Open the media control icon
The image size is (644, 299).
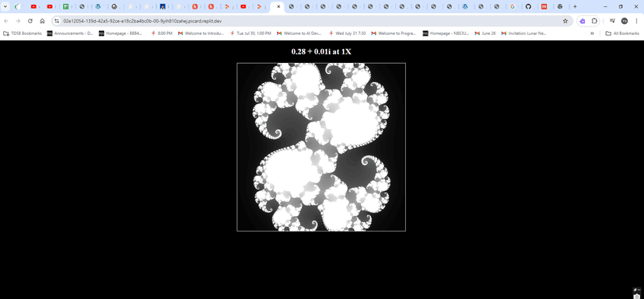coord(612,21)
